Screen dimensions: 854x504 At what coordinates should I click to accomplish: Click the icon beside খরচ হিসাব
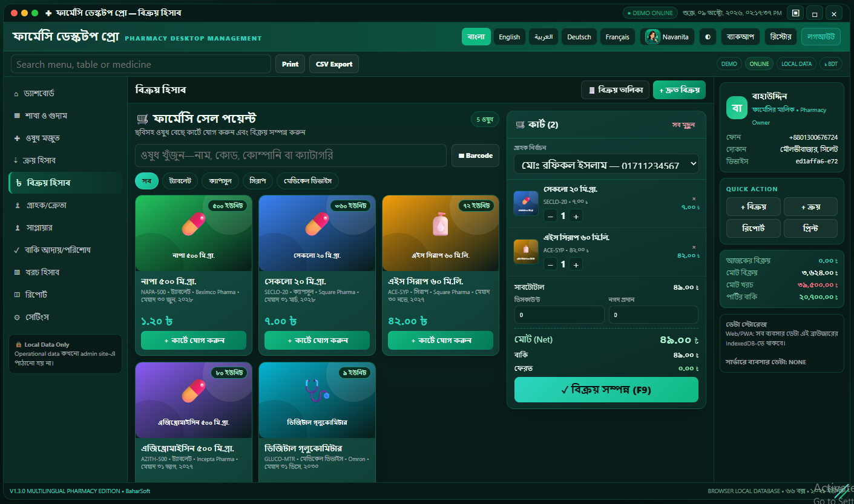[x=17, y=272]
